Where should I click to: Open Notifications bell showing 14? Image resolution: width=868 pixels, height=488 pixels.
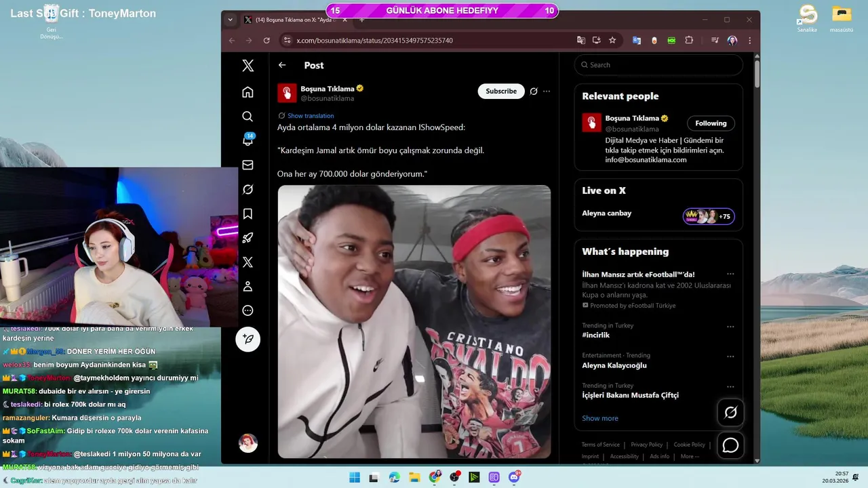(248, 140)
